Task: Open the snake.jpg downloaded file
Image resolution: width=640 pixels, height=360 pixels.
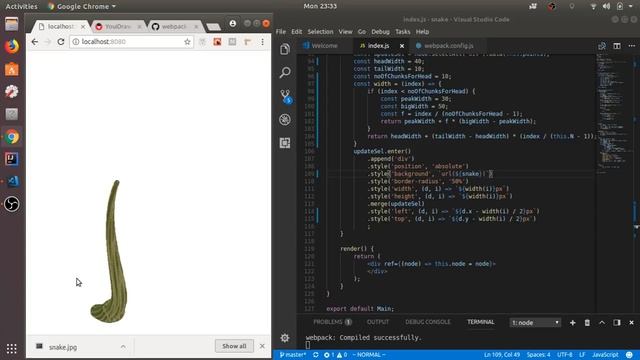Action: click(63, 347)
